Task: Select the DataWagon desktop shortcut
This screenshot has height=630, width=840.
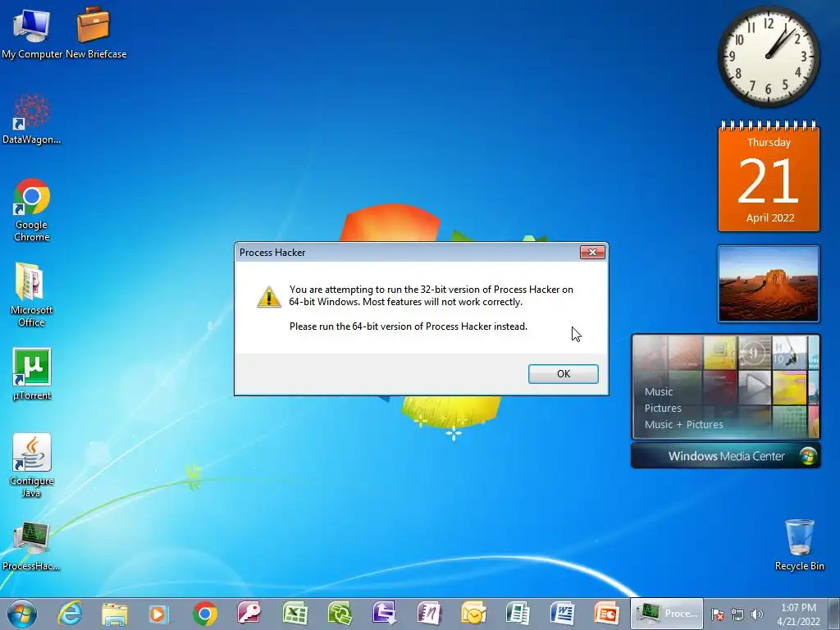Action: 32,119
